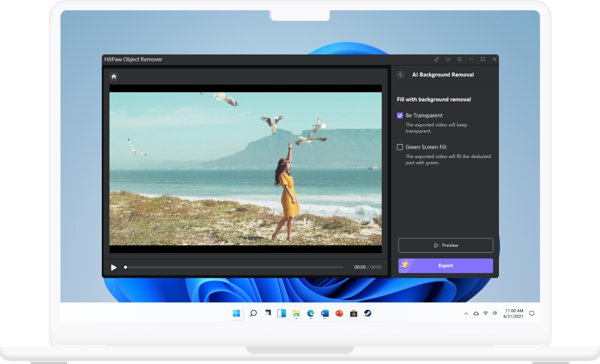This screenshot has width=600, height=364.
Task: Click the video playback progress slider
Action: pos(234,267)
